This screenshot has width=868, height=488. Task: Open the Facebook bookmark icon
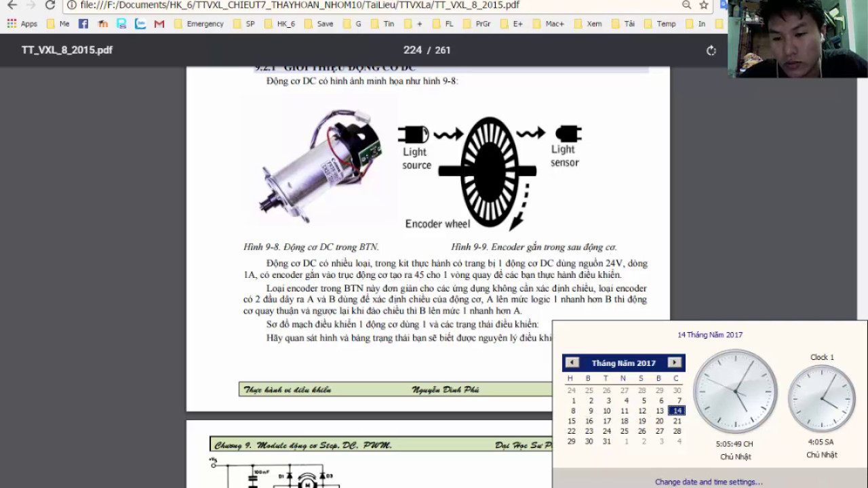coord(83,24)
